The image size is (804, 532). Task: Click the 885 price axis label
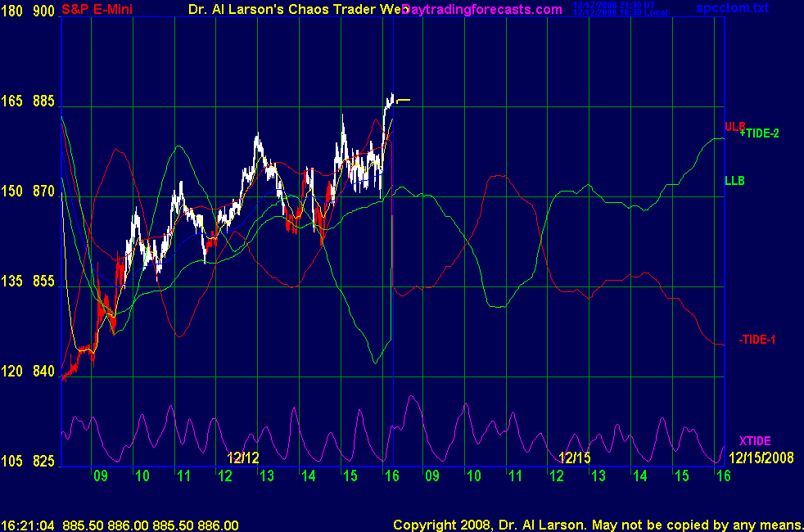click(43, 101)
